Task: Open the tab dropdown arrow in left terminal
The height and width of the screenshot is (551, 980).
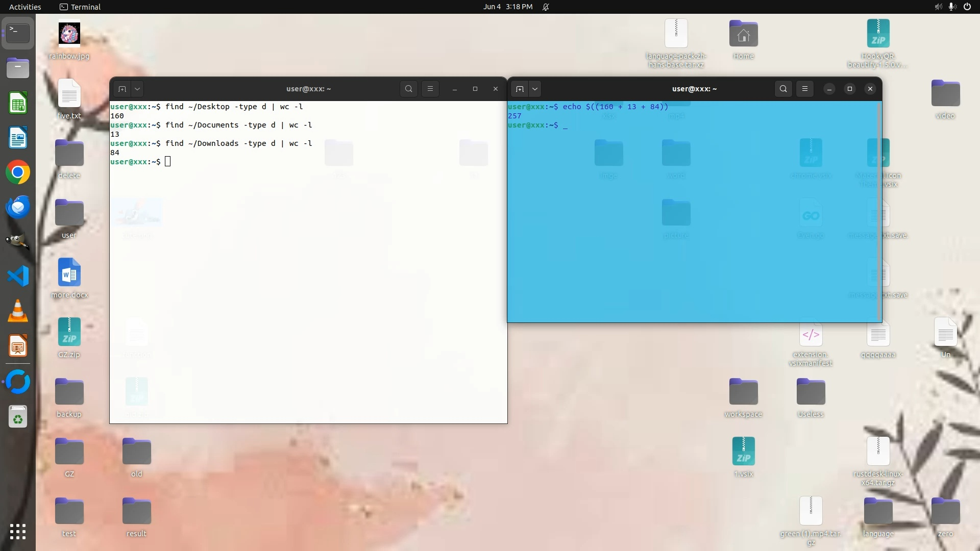Action: pyautogui.click(x=137, y=89)
